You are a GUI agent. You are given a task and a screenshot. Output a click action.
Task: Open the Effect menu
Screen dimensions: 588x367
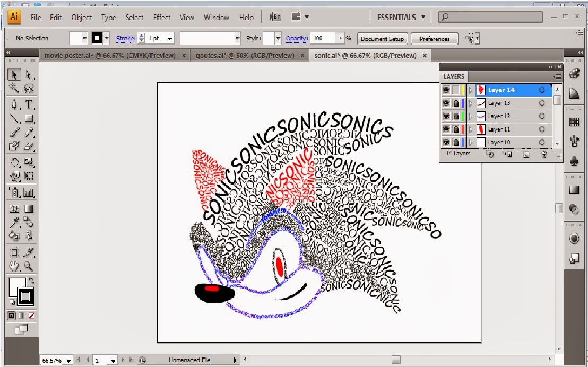pyautogui.click(x=162, y=18)
